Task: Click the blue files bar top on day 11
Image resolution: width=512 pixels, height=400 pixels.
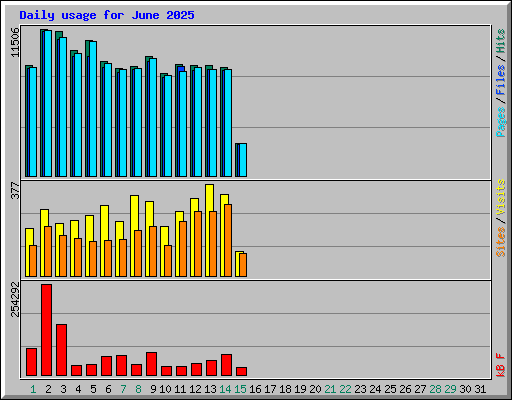Action: tap(181, 69)
